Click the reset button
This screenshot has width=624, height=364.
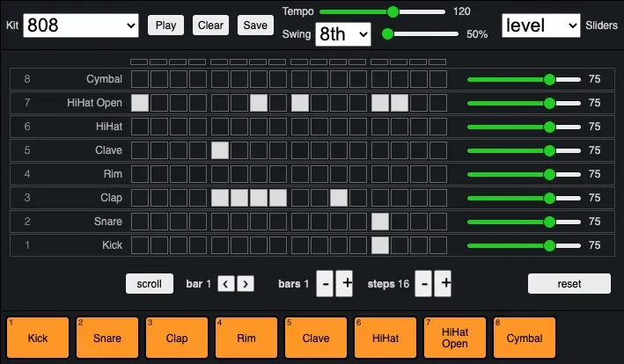tap(569, 283)
